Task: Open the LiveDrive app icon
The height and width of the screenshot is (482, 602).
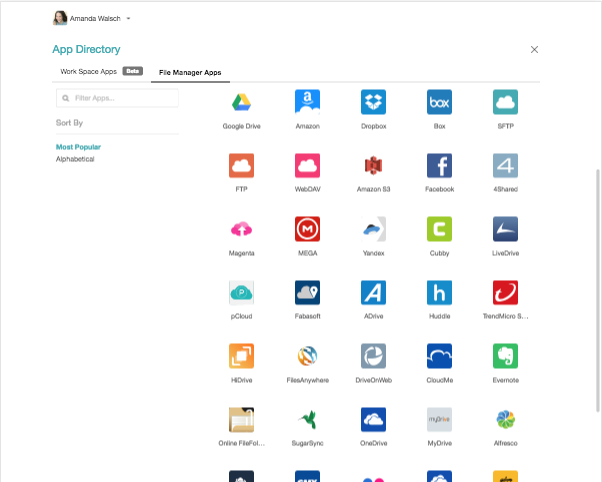Action: [506, 229]
